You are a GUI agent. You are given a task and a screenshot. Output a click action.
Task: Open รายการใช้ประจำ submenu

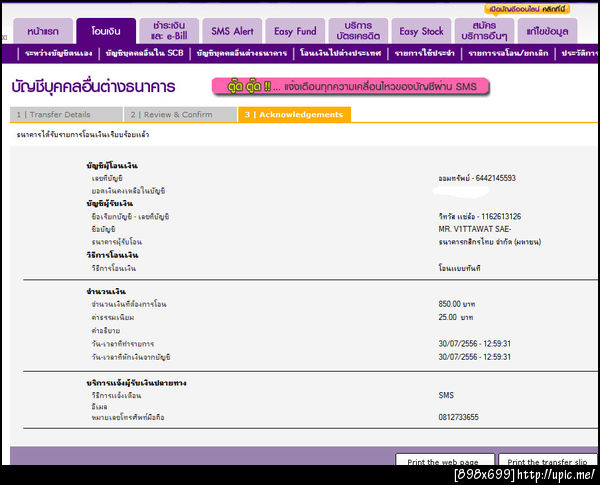pyautogui.click(x=425, y=53)
